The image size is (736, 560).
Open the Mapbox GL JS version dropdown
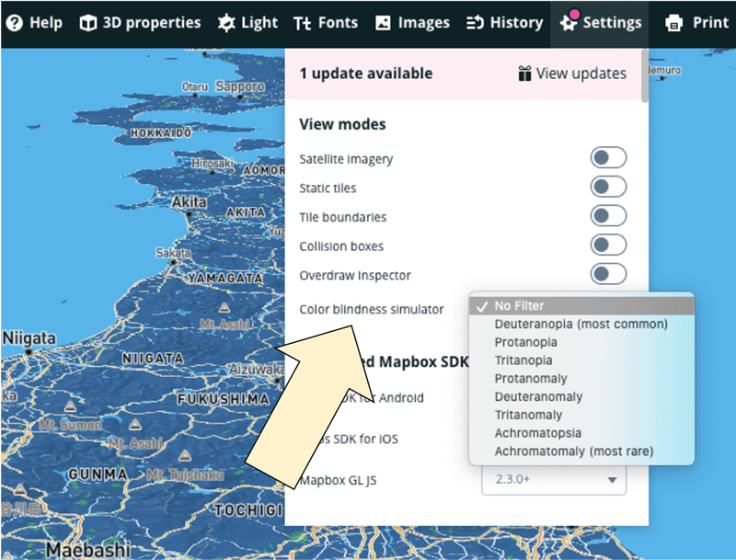(553, 480)
